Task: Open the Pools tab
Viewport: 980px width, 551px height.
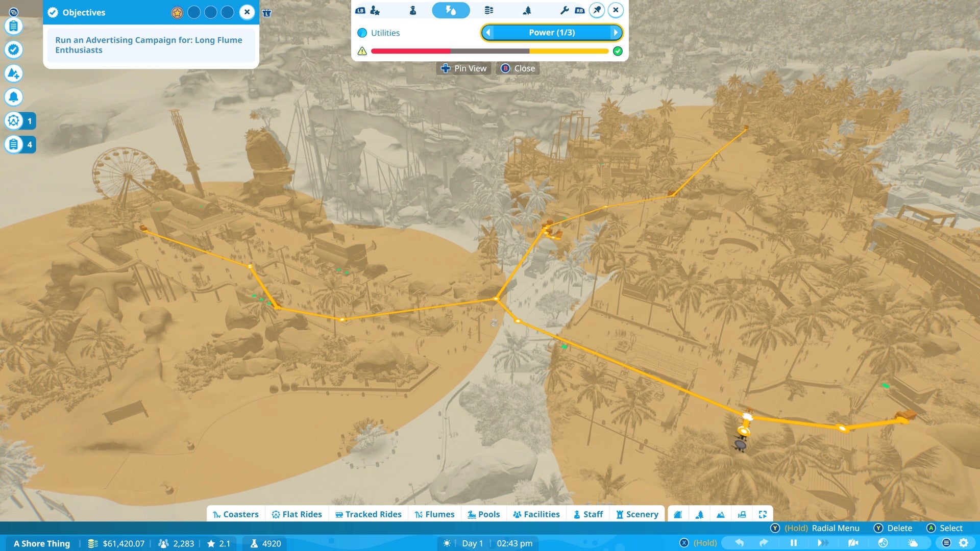Action: 484,514
